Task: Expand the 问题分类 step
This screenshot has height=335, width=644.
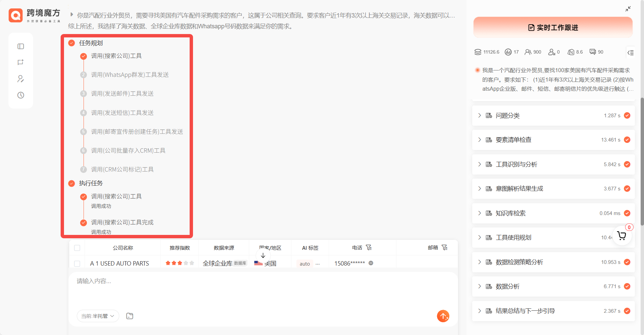Action: click(480, 116)
